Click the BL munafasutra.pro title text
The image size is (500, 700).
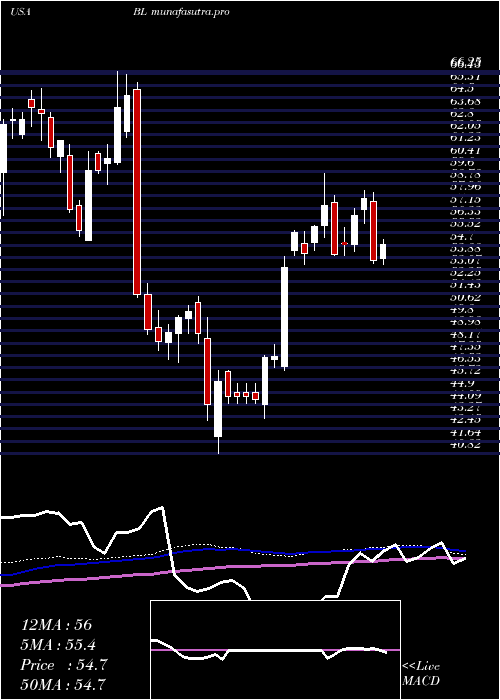coord(181,12)
